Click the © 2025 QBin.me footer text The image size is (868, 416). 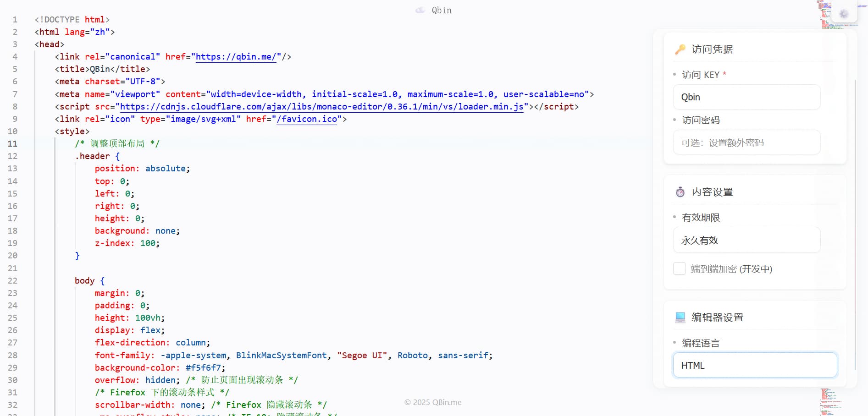click(433, 402)
